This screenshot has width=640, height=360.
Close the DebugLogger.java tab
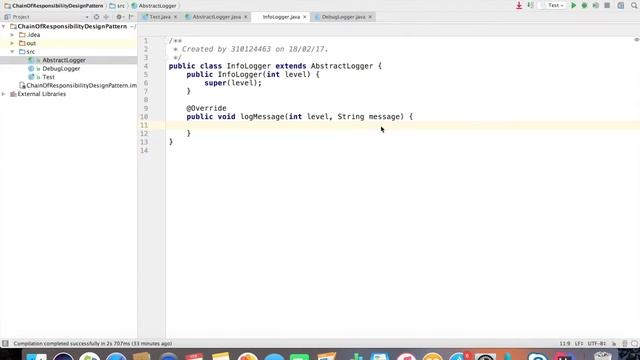coord(370,17)
